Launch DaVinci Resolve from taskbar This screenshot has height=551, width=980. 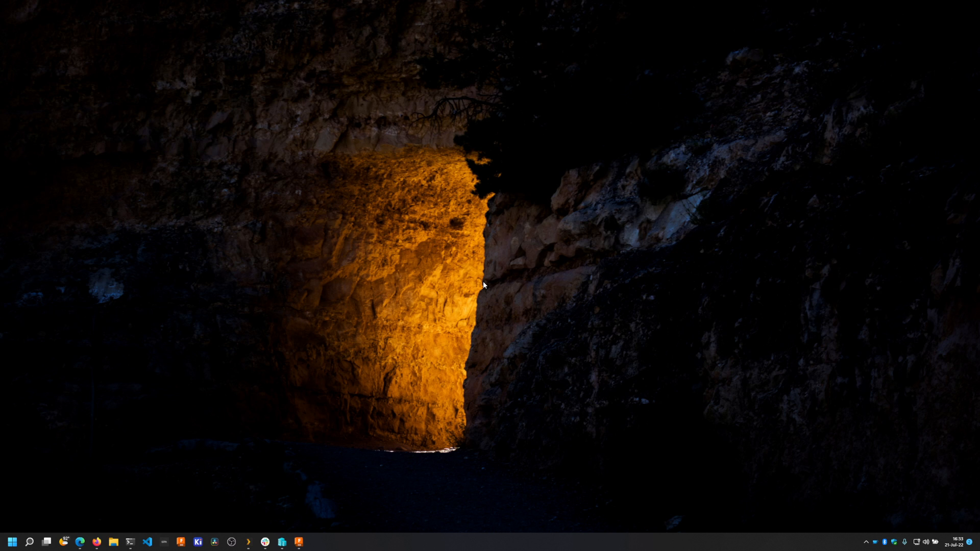pyautogui.click(x=214, y=542)
